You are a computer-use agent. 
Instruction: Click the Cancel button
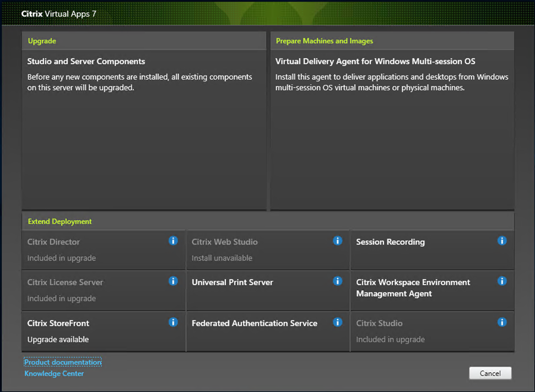coord(490,373)
